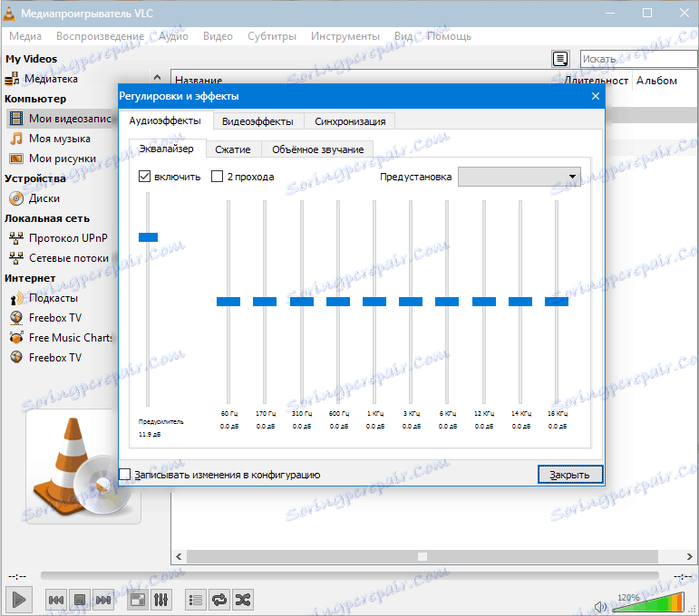Switch to the 'Видеоэффекты' tab

pyautogui.click(x=257, y=120)
